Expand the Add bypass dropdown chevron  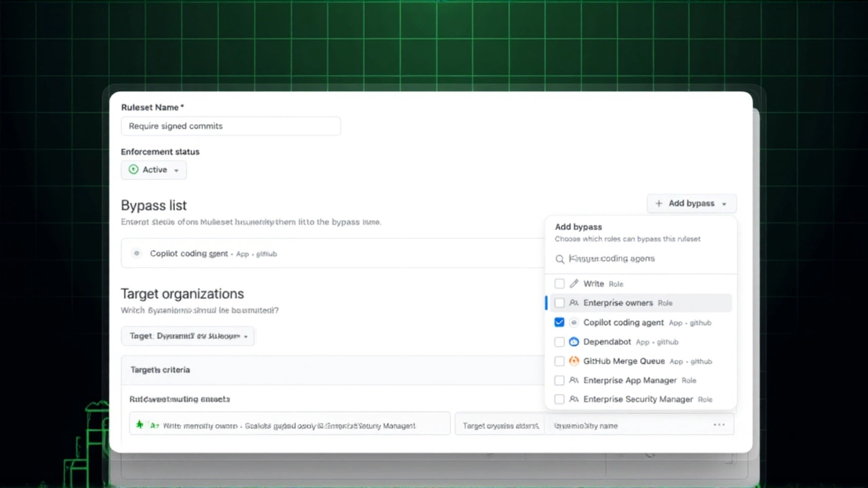click(x=724, y=203)
